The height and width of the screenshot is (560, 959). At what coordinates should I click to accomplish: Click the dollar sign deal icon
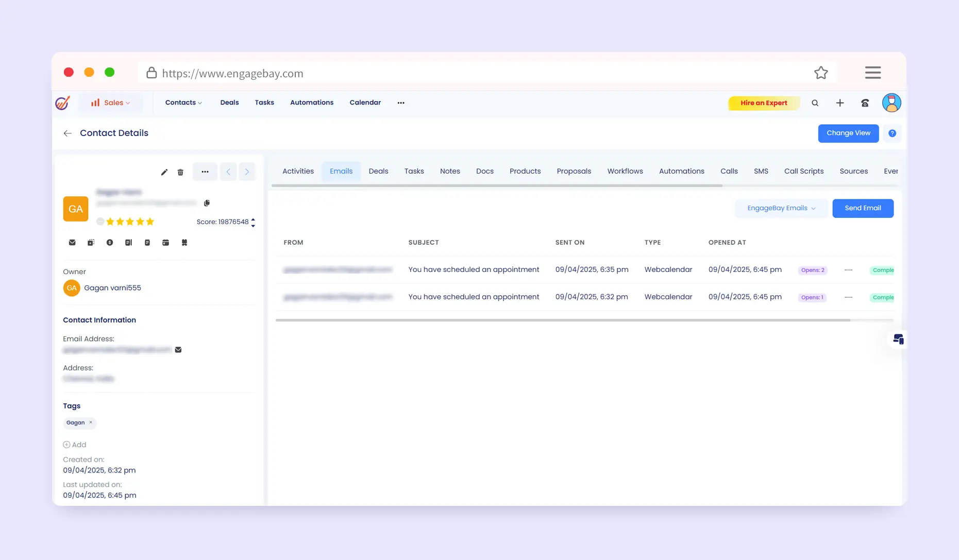click(110, 243)
